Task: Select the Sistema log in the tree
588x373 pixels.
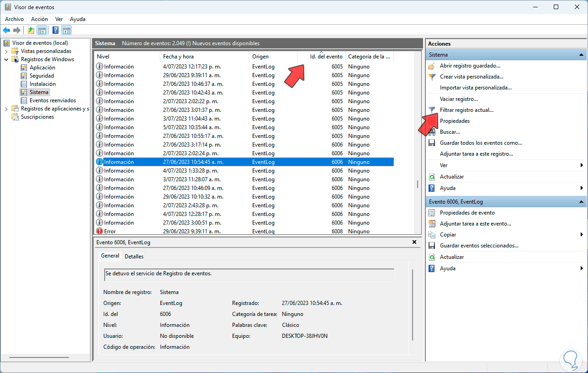Action: [39, 92]
